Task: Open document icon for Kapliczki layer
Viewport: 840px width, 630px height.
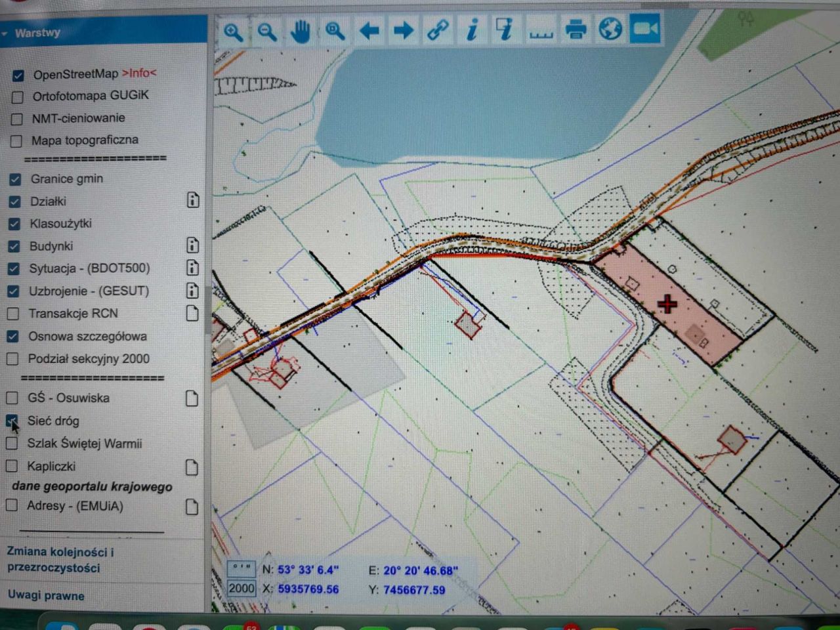Action: point(192,467)
